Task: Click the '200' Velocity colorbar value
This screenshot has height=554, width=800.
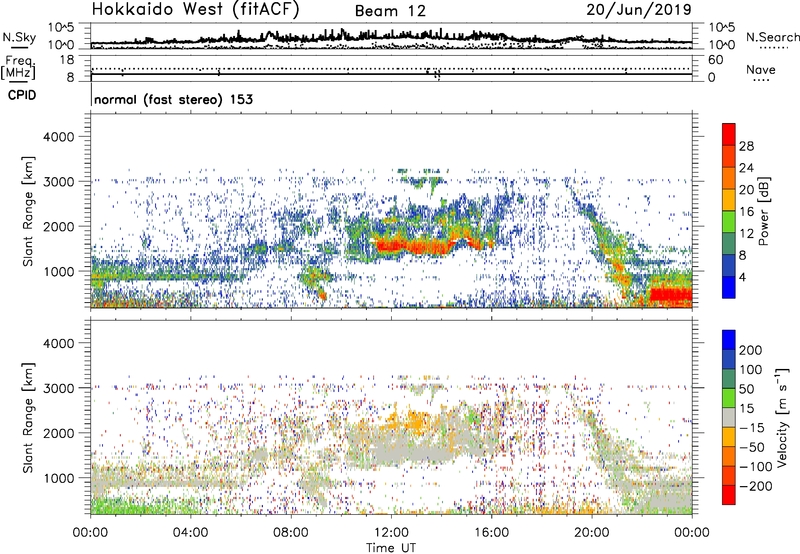Action: coord(751,350)
